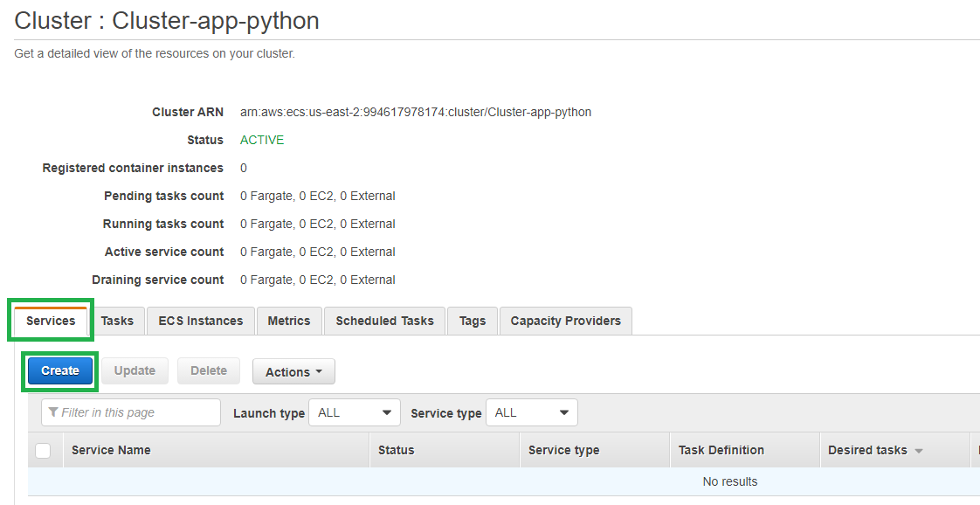Image resolution: width=980 pixels, height=505 pixels.
Task: Click the blue Create button
Action: point(60,370)
